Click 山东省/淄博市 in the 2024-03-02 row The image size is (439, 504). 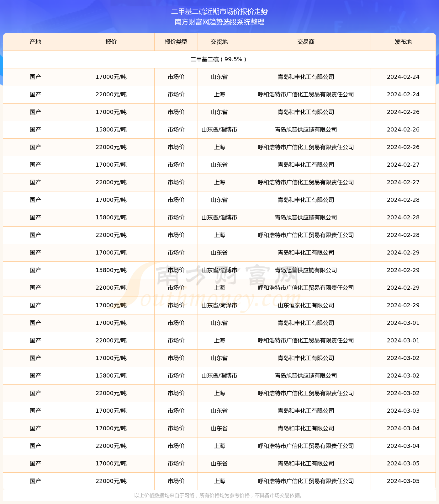[x=219, y=376]
